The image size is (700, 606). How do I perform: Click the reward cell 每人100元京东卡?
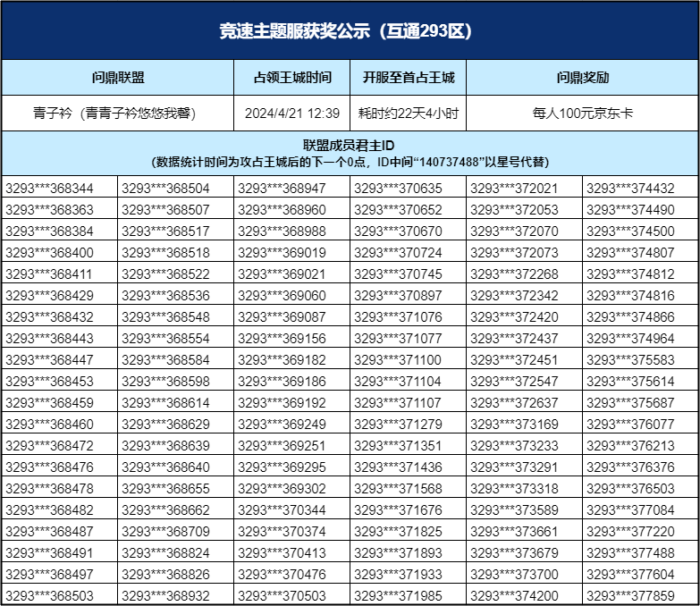pyautogui.click(x=582, y=114)
